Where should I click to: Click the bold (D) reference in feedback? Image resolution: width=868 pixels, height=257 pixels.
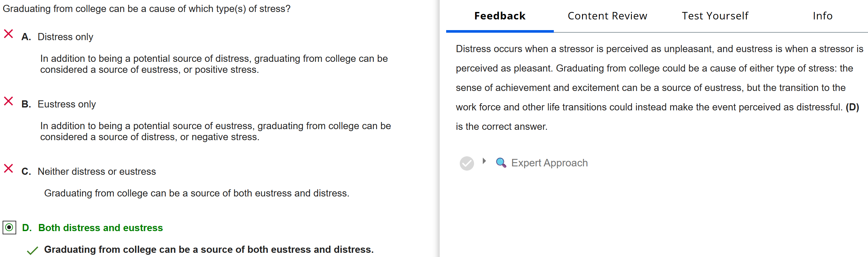[x=852, y=107]
